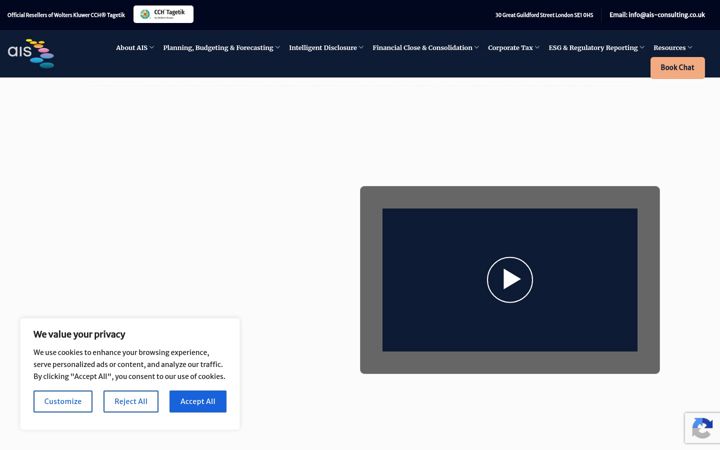
Task: Click the reCAPTCHA badge icon
Action: [702, 428]
